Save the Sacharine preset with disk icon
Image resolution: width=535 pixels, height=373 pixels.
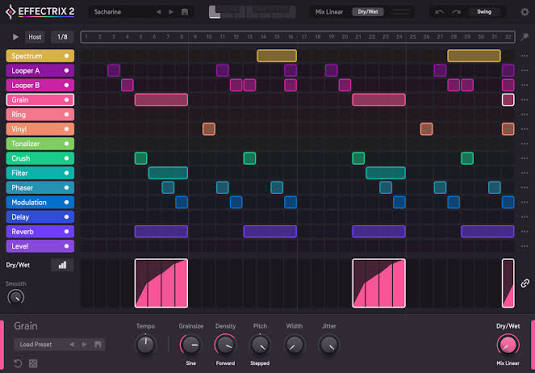tap(185, 12)
